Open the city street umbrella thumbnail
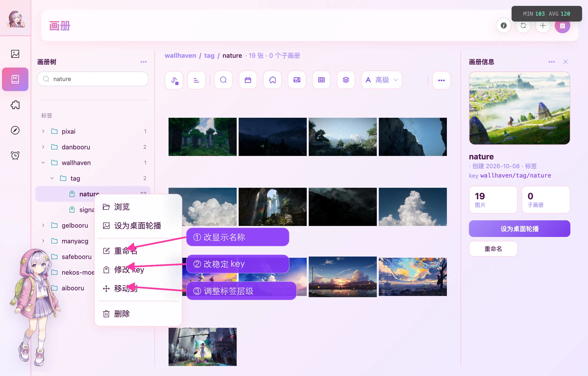 click(203, 347)
